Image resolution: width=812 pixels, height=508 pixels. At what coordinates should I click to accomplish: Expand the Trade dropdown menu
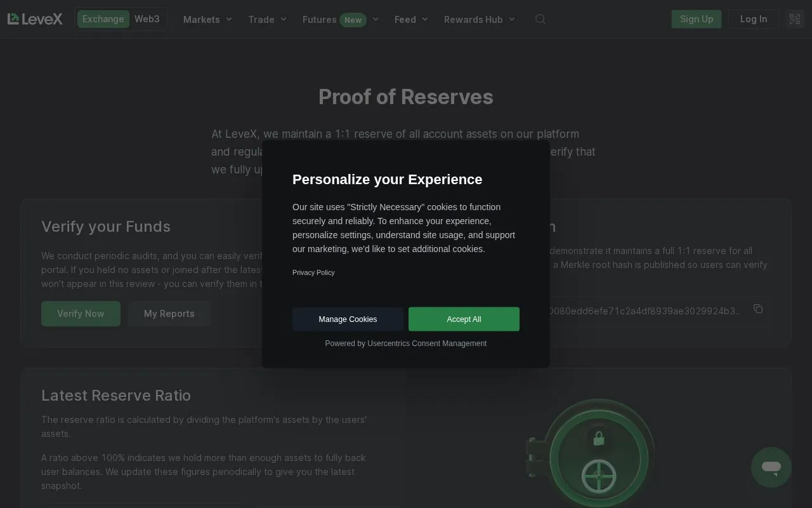[x=267, y=20]
